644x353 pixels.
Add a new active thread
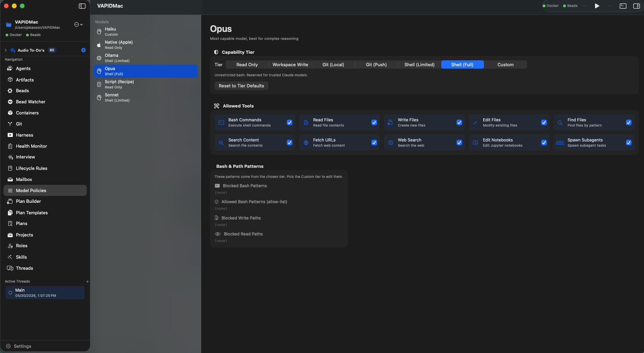(x=87, y=282)
